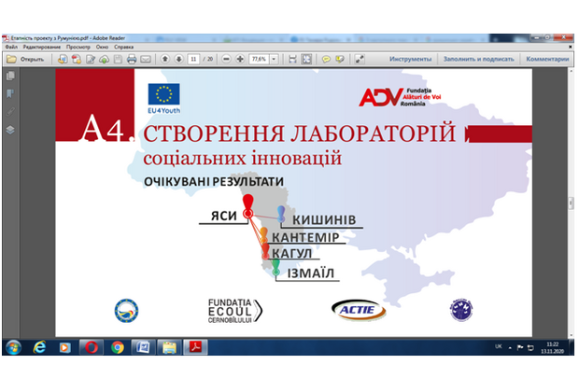Switch to Word document in taskbar
The height and width of the screenshot is (392, 579).
click(143, 347)
